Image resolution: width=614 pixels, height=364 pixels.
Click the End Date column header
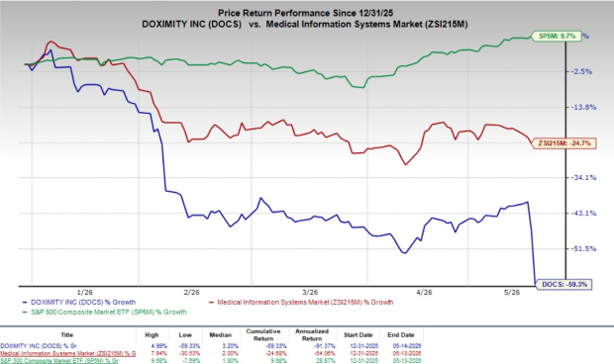click(x=401, y=335)
